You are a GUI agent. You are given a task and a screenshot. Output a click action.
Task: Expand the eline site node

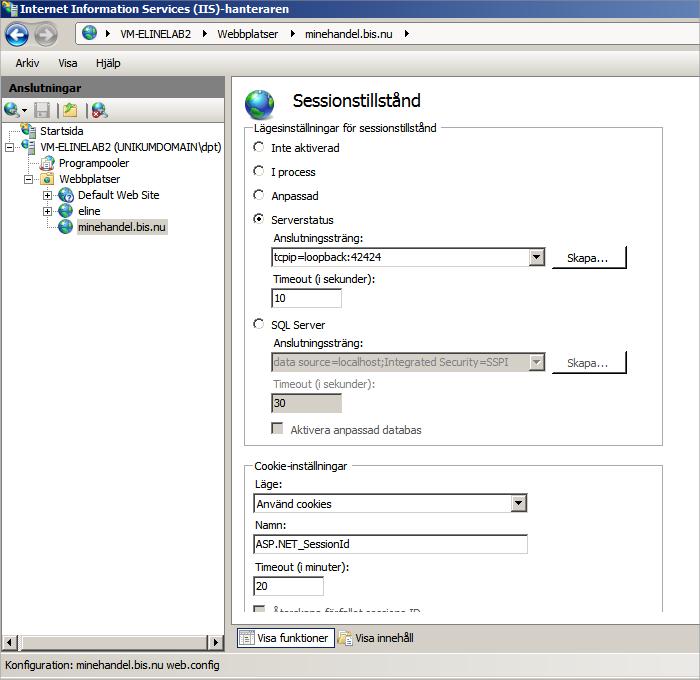[47, 211]
